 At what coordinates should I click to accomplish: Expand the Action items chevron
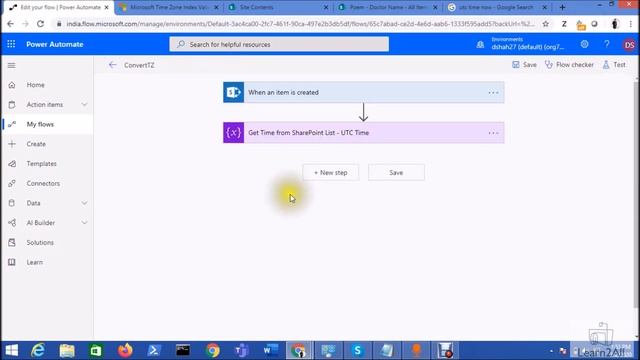84,104
